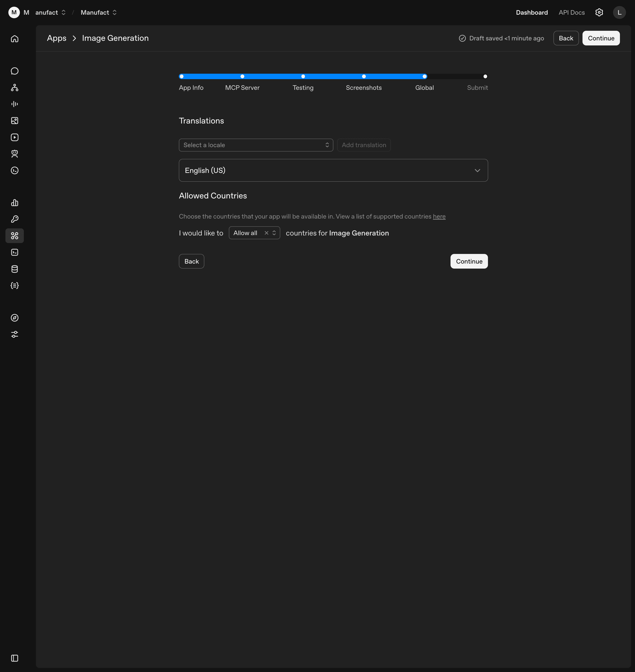
Task: Open the Select a locale dropdown
Action: pos(256,145)
